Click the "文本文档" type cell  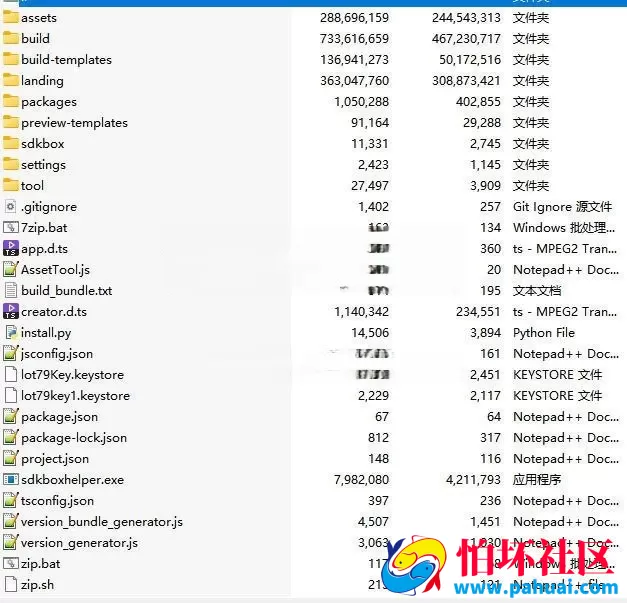click(537, 291)
